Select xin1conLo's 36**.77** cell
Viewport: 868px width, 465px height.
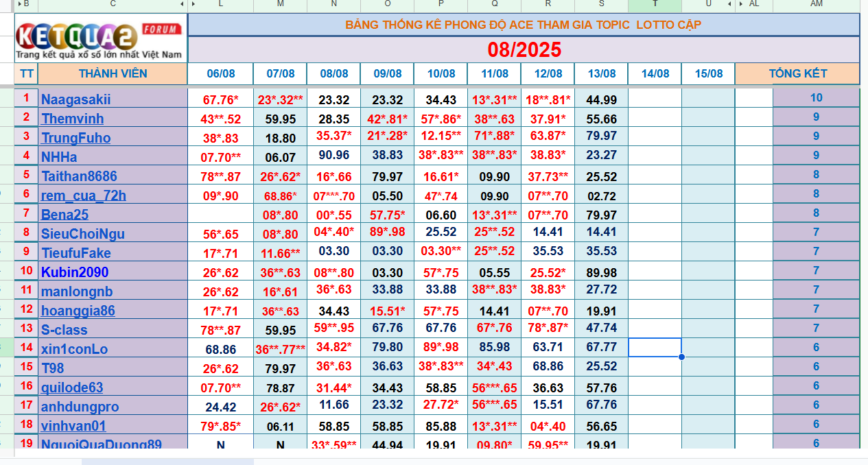[x=280, y=348]
